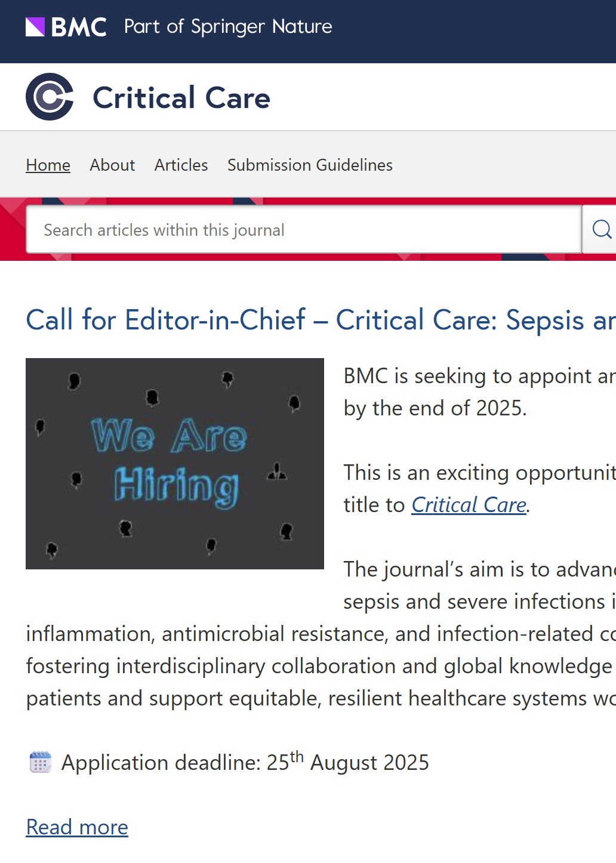Click the 'Read more' link
Screen dimensions: 616x863
[x=77, y=827]
